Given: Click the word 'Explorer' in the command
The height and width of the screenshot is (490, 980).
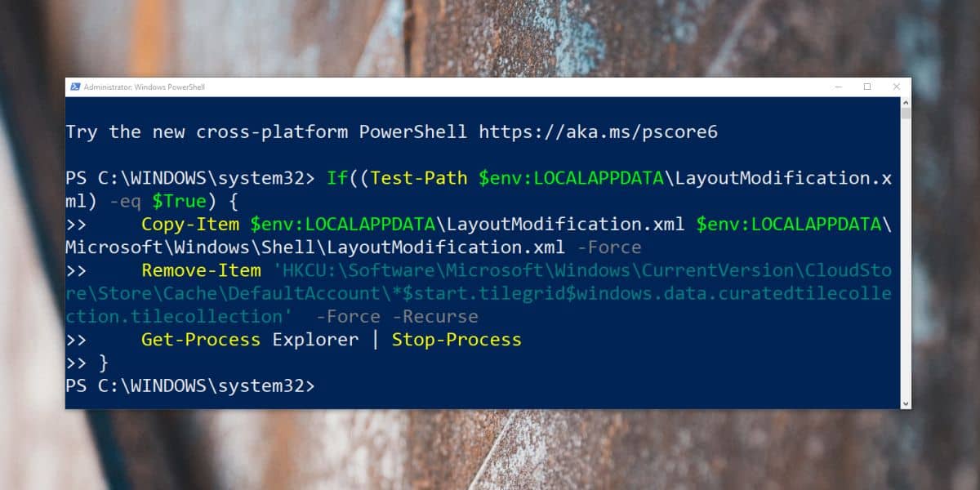Looking at the screenshot, I should pyautogui.click(x=315, y=339).
